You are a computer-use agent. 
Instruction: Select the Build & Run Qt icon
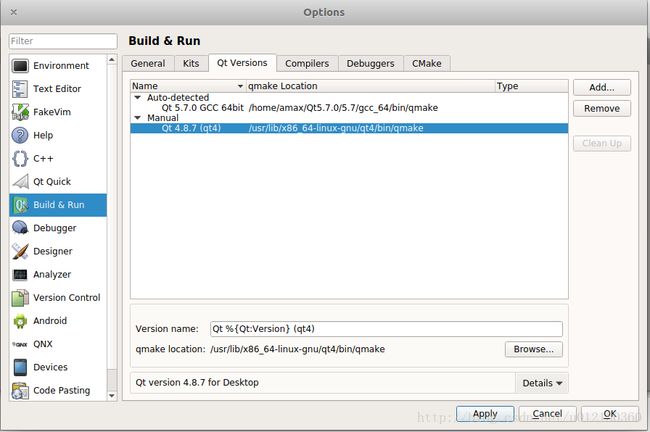coord(20,205)
